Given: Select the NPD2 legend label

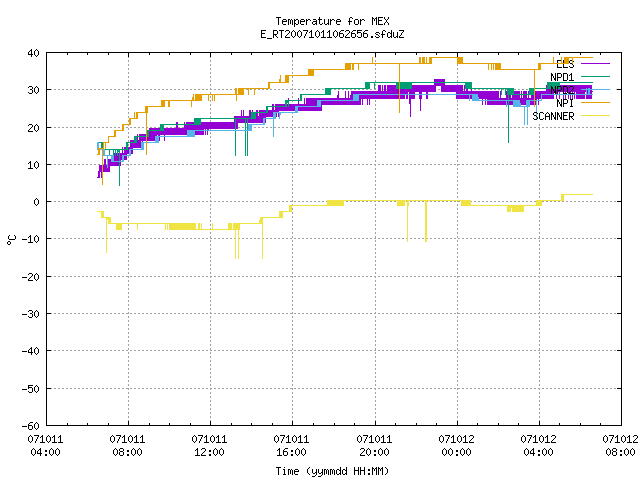Looking at the screenshot, I should [562, 90].
